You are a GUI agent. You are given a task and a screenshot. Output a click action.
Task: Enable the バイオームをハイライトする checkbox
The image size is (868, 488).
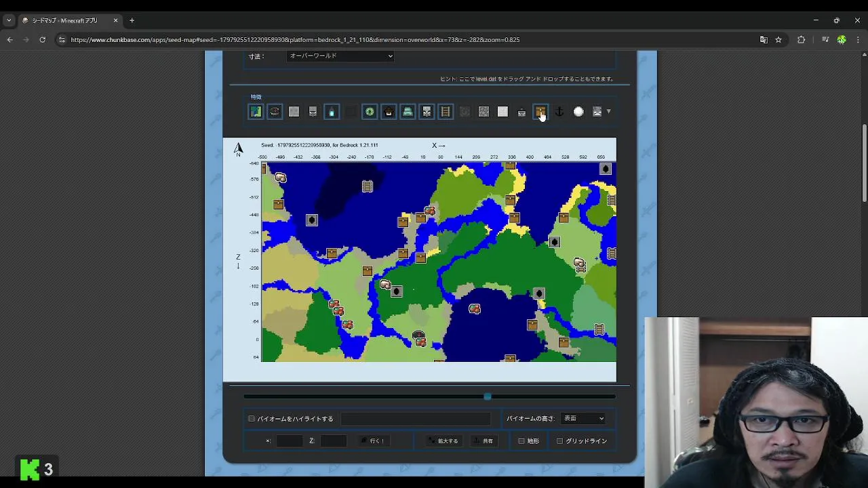[x=252, y=419]
